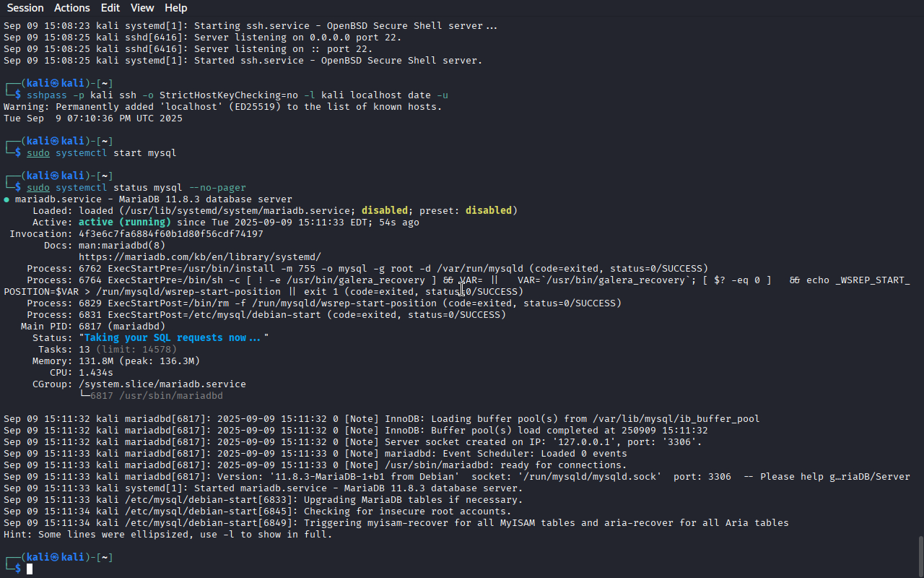Open the Help menu
This screenshot has height=578, width=924.
point(175,8)
